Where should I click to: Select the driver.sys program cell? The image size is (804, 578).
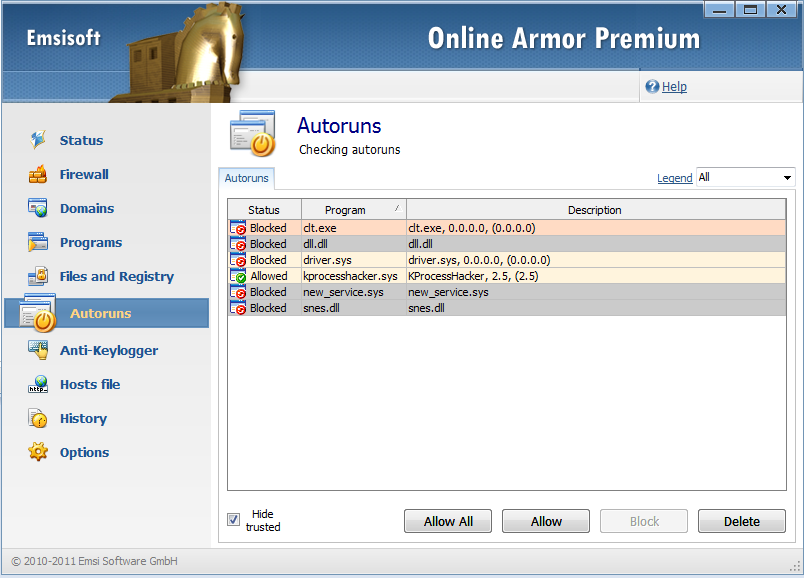tap(353, 260)
